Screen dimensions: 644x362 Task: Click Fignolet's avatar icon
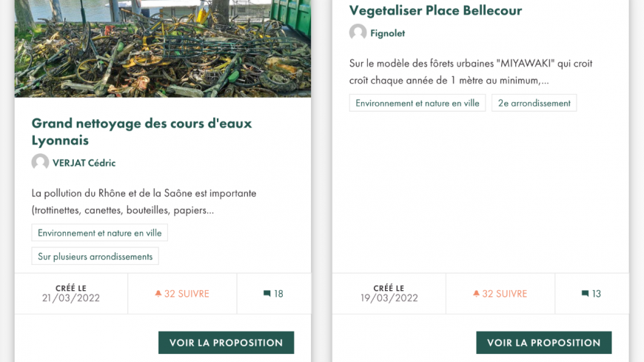(x=358, y=33)
